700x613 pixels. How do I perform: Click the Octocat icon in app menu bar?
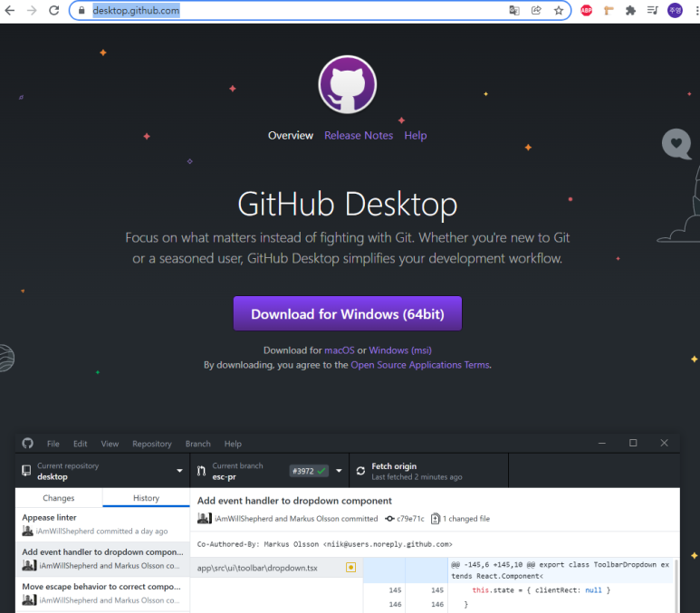(28, 443)
